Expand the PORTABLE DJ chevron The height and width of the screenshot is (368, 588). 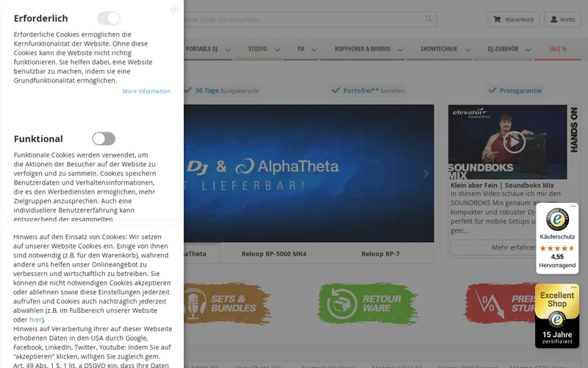point(228,49)
